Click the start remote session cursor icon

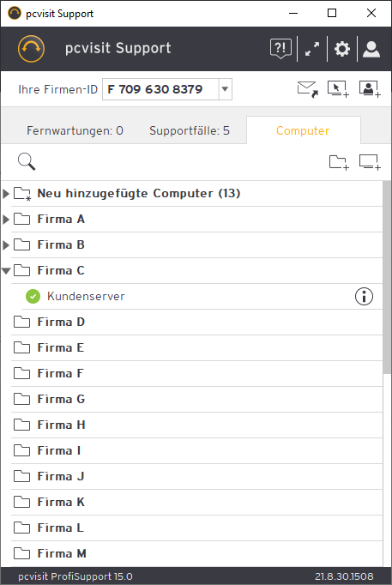(338, 89)
